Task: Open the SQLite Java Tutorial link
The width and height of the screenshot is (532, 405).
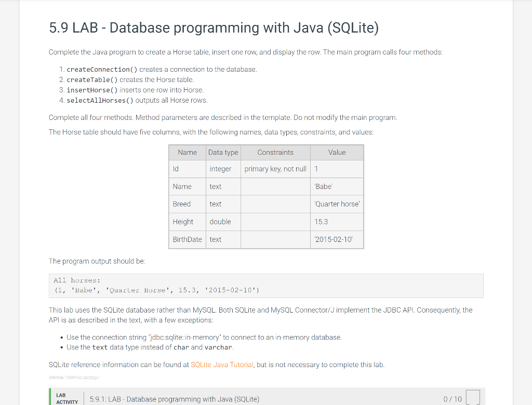Action: click(222, 365)
